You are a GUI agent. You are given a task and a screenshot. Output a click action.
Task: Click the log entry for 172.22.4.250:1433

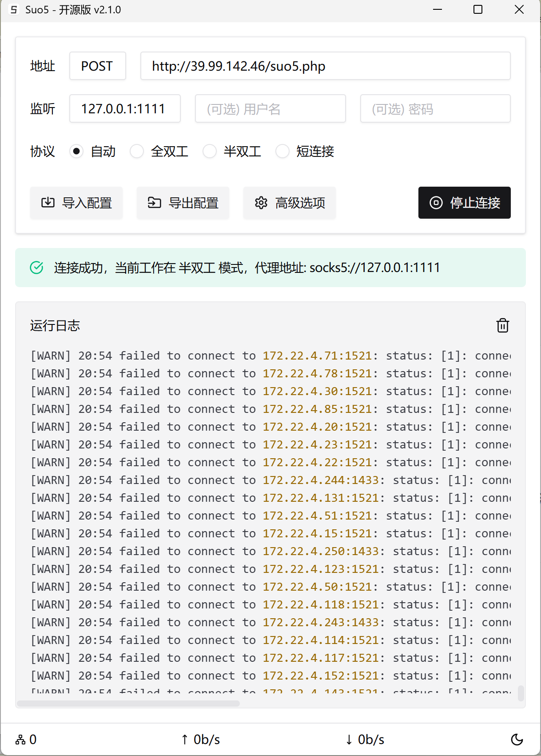click(270, 551)
